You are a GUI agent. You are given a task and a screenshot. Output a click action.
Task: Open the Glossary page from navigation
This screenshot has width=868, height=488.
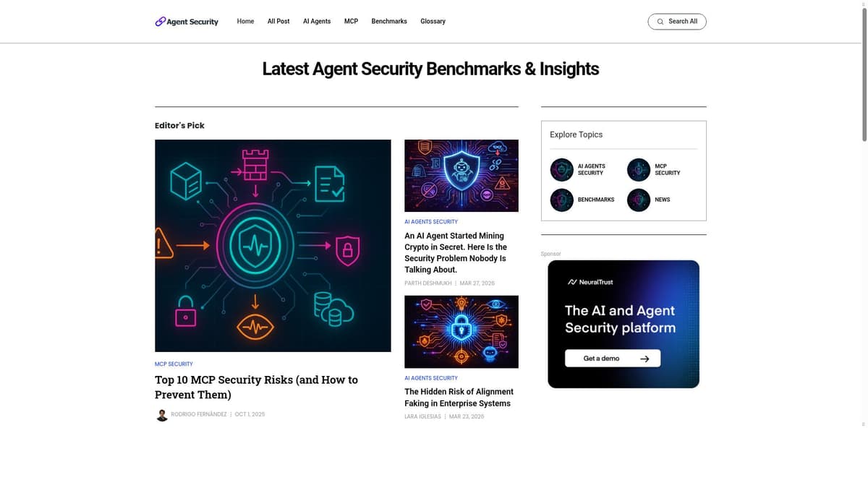[x=433, y=21]
